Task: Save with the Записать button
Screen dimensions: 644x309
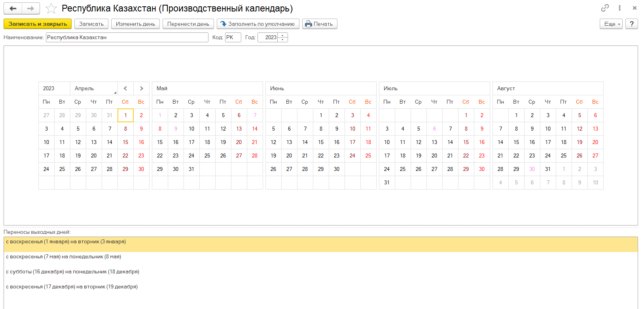Action: (91, 24)
